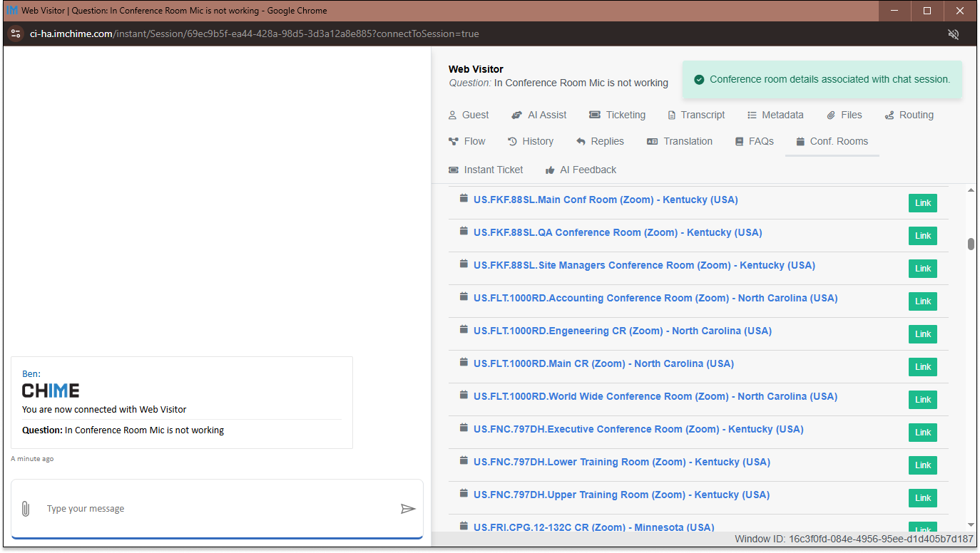Click the Type your message field

(x=214, y=509)
